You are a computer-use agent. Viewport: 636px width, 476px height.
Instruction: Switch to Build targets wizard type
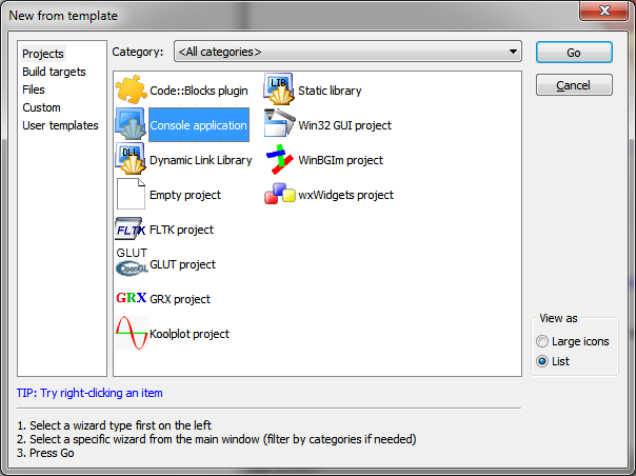[x=54, y=72]
